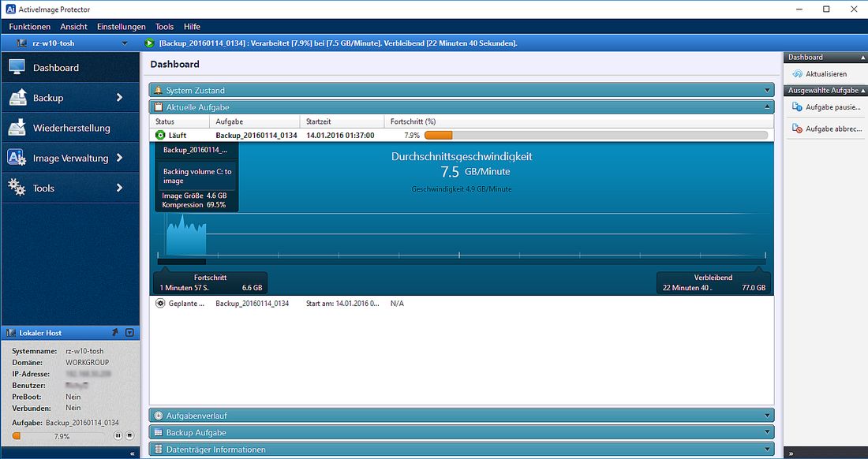Expand the Datenträger Informationen section arrow
Image resolution: width=868 pixels, height=459 pixels.
click(x=767, y=450)
